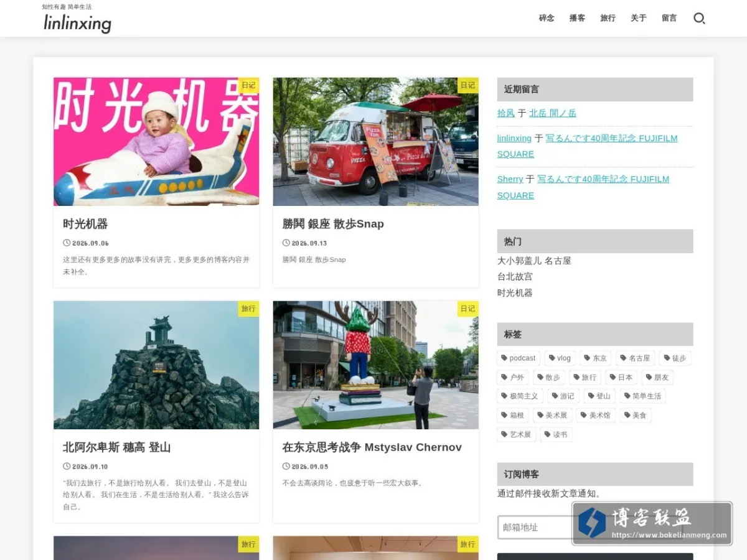Select the 名古屋 tag
747x560 pixels.
click(x=635, y=358)
